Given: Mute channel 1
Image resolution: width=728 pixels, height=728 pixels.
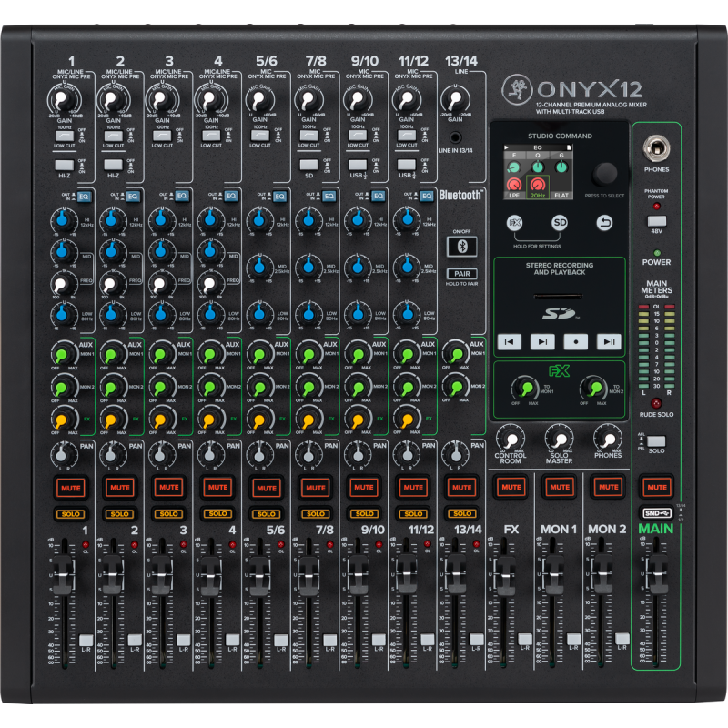Looking at the screenshot, I should click(x=69, y=488).
